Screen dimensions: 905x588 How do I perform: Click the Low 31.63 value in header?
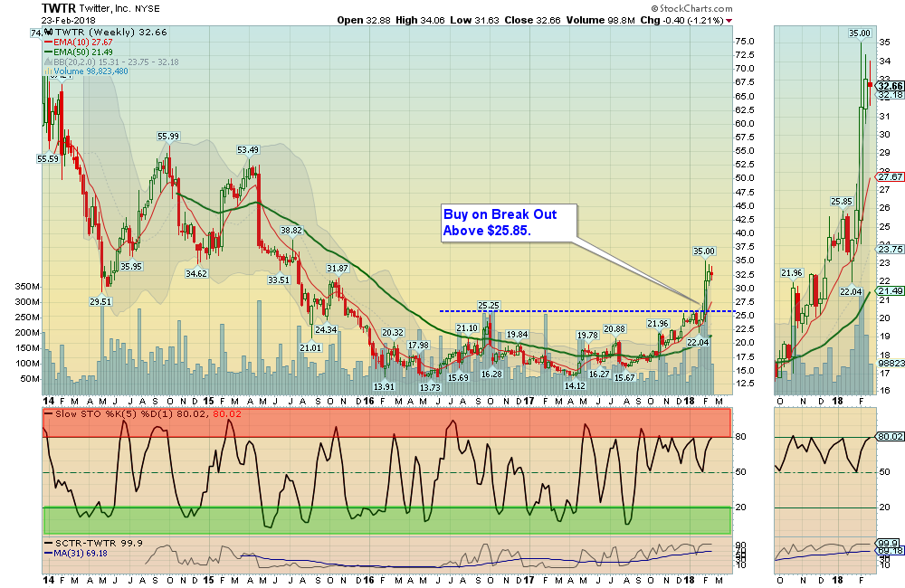(x=474, y=20)
